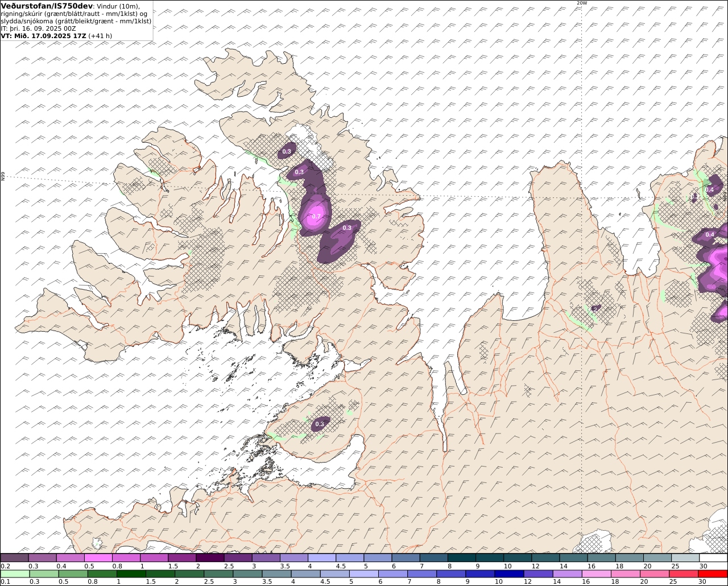728x586 pixels.
Task: Click bottom-row lilac swatch between 14 and 16
Action: 567,573
